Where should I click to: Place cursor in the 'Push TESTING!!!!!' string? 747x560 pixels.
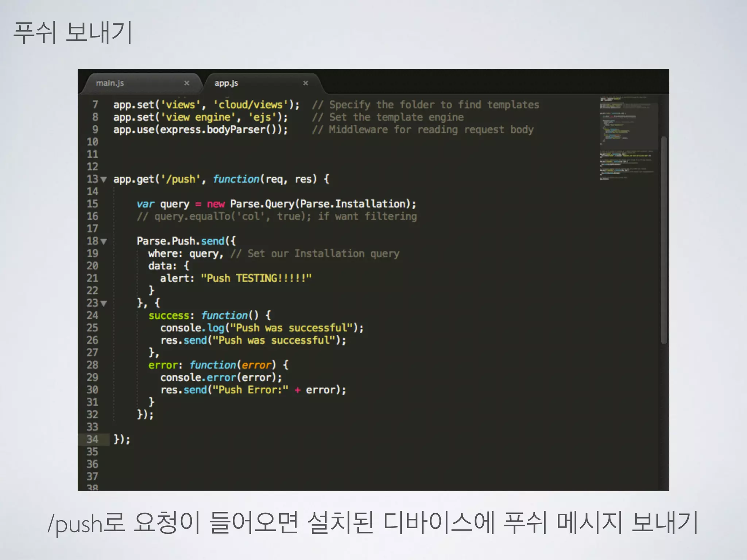pyautogui.click(x=256, y=279)
